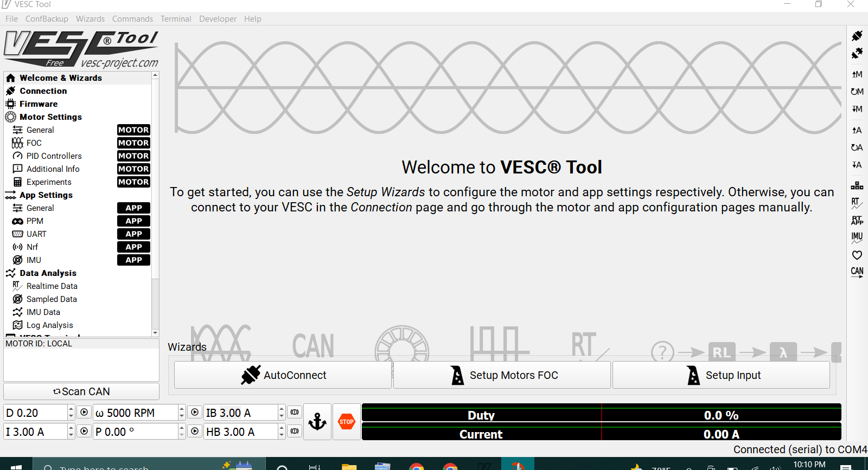Image resolution: width=868 pixels, height=470 pixels.
Task: Write motor configuration with the down-arrow M icon
Action: click(x=857, y=109)
